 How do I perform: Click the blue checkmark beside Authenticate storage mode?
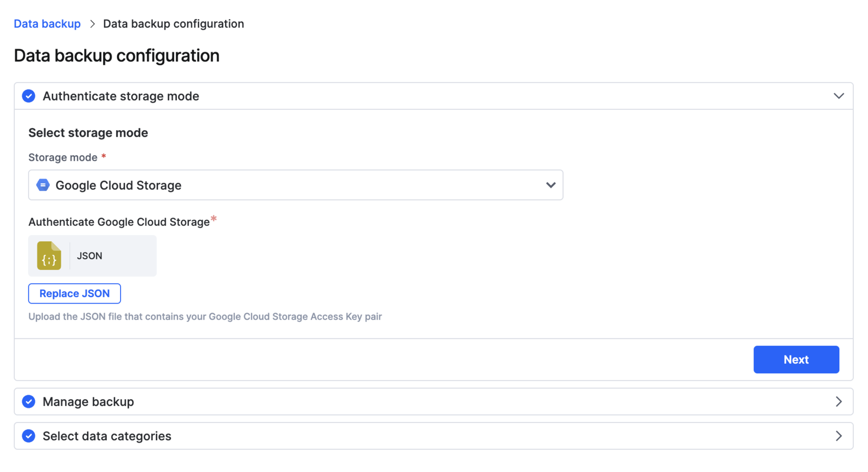(29, 96)
